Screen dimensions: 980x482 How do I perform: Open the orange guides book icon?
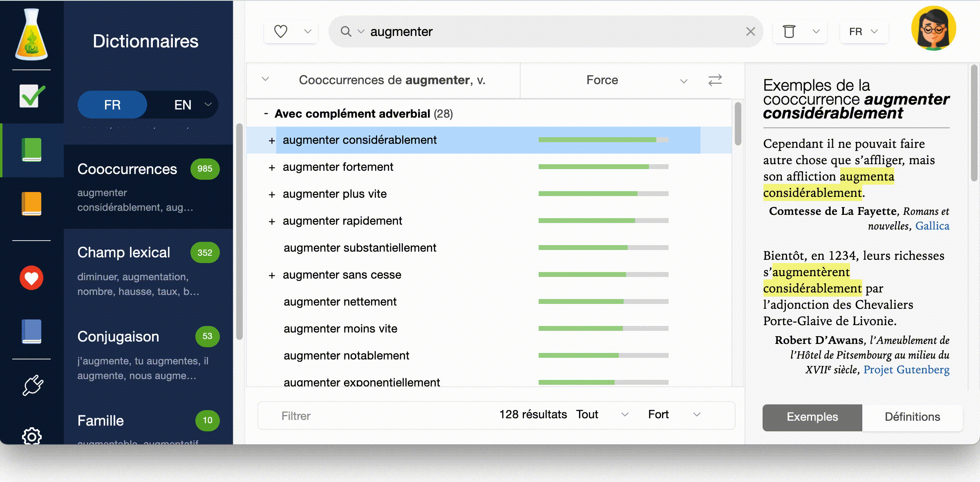31,203
